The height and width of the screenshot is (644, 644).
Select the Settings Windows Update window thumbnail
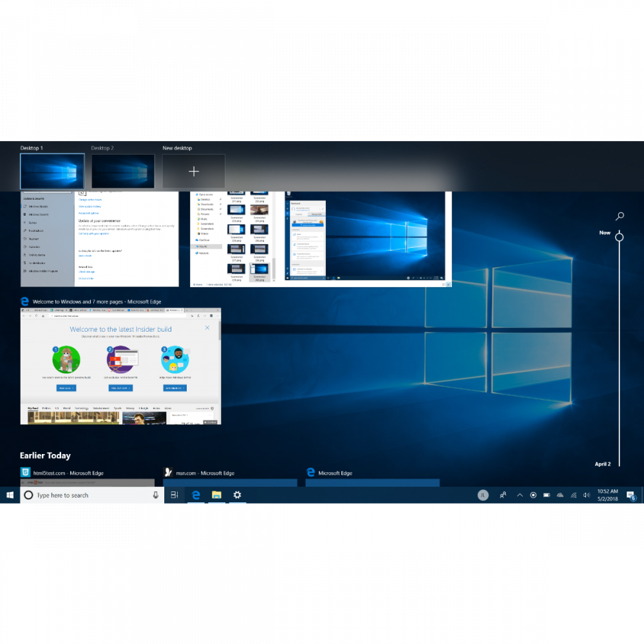click(x=99, y=238)
